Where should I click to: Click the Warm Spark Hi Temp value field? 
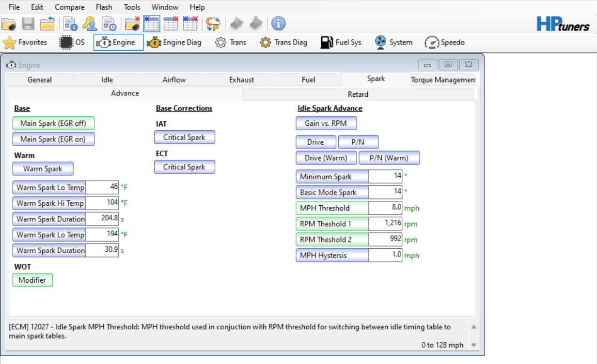102,203
